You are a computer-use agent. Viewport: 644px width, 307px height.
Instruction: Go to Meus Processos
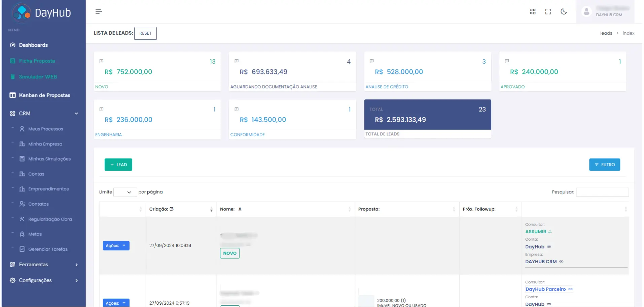pyautogui.click(x=45, y=129)
